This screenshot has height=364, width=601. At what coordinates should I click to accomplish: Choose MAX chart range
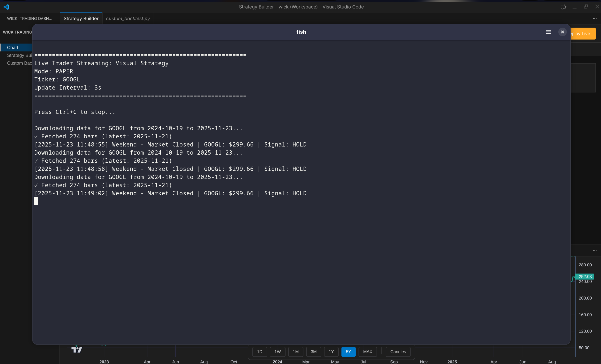coord(368,352)
